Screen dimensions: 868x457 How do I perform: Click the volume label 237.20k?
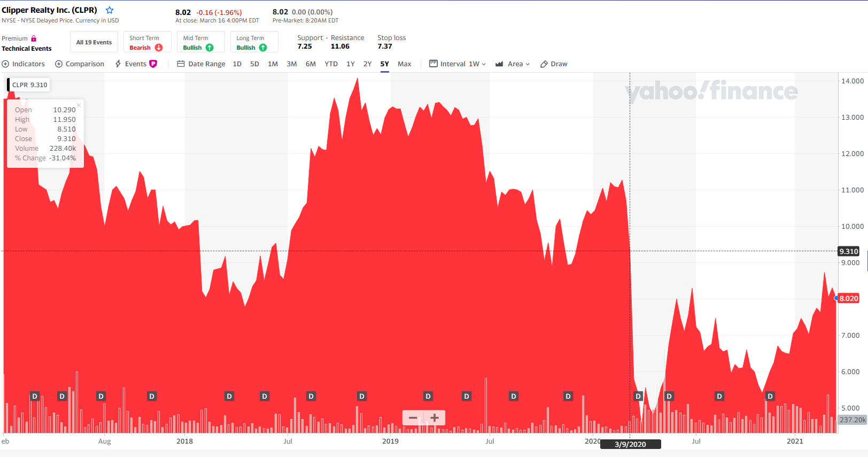(x=852, y=420)
